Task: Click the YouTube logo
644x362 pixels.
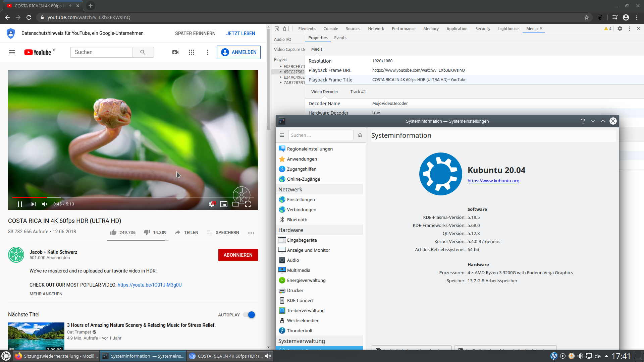Action: point(38,52)
